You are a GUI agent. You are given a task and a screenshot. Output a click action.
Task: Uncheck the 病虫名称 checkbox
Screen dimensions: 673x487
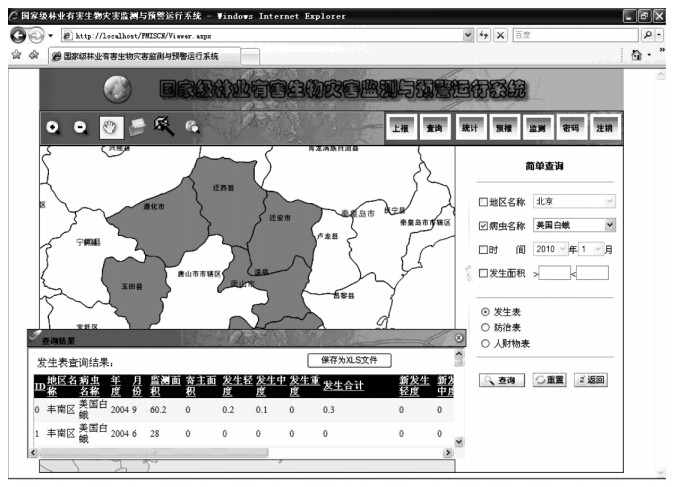(x=484, y=227)
